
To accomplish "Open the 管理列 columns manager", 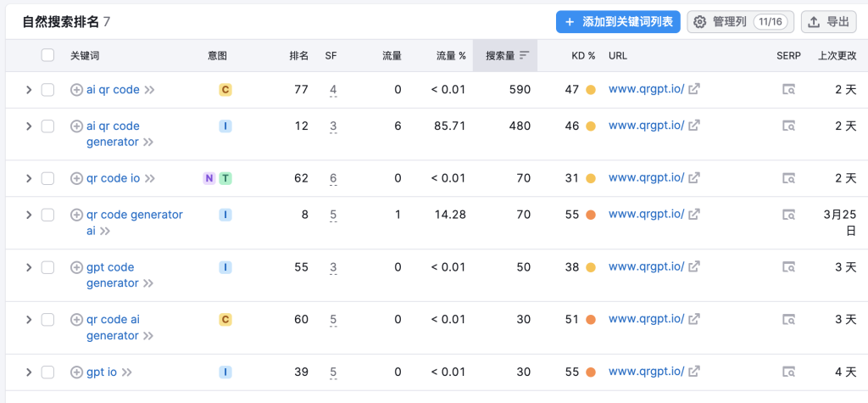I will coord(739,22).
